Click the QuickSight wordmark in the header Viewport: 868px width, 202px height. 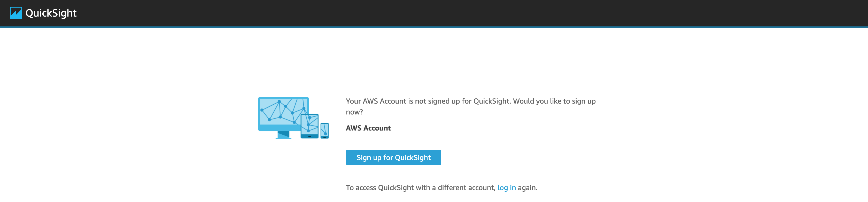tap(51, 13)
